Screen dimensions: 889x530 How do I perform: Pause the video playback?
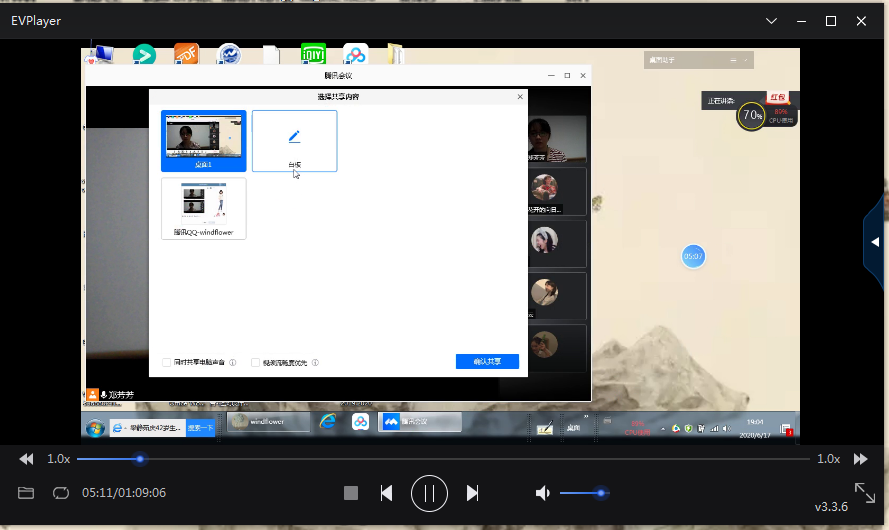(429, 493)
